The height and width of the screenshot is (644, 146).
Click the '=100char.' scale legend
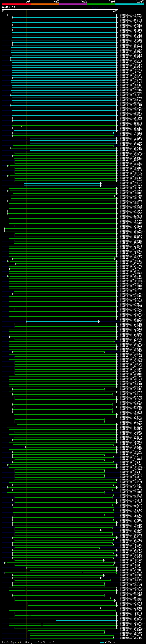pyautogui.click(x=111, y=642)
